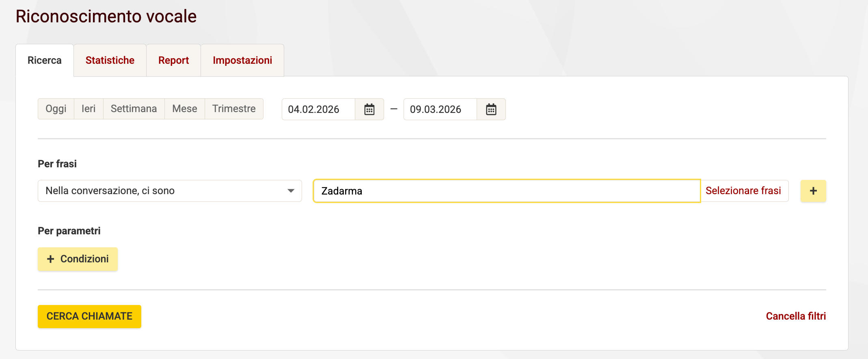Click the CERCA CHIAMATE button
Viewport: 868px width, 359px height.
(89, 316)
